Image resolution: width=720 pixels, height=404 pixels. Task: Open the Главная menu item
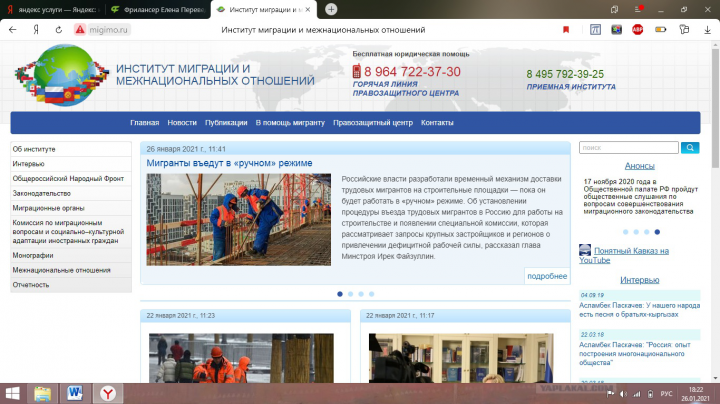pos(145,123)
